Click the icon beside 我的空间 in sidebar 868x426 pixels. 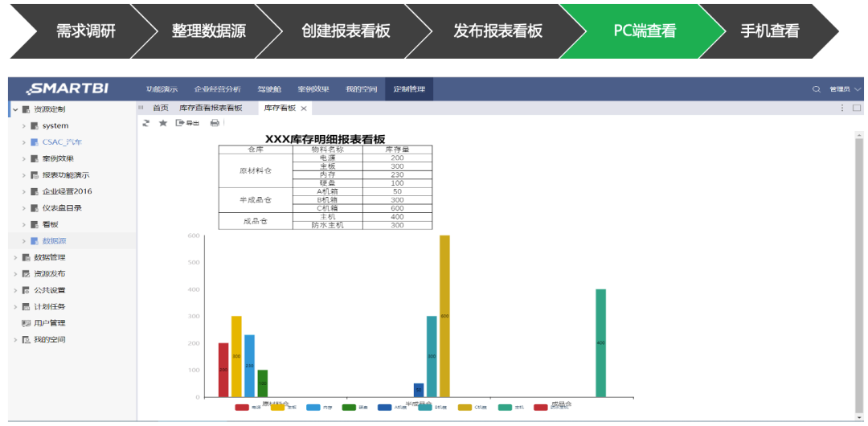[x=26, y=339]
